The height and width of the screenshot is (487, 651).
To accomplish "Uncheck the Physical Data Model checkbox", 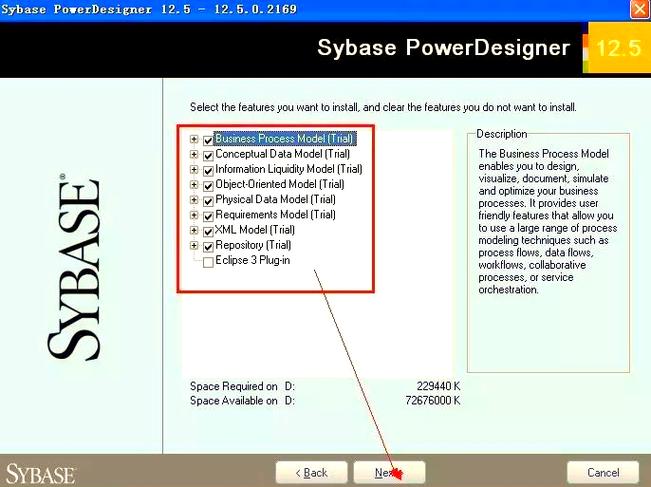I will pos(208,201).
